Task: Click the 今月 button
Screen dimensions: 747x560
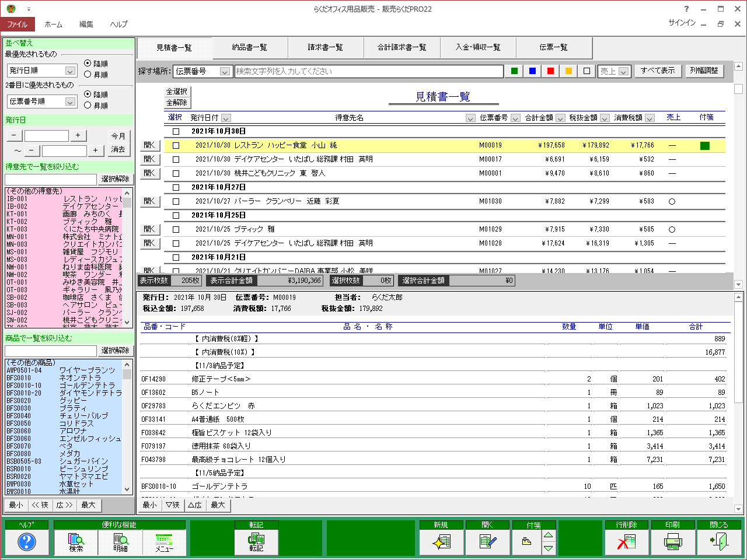Action: click(x=118, y=136)
